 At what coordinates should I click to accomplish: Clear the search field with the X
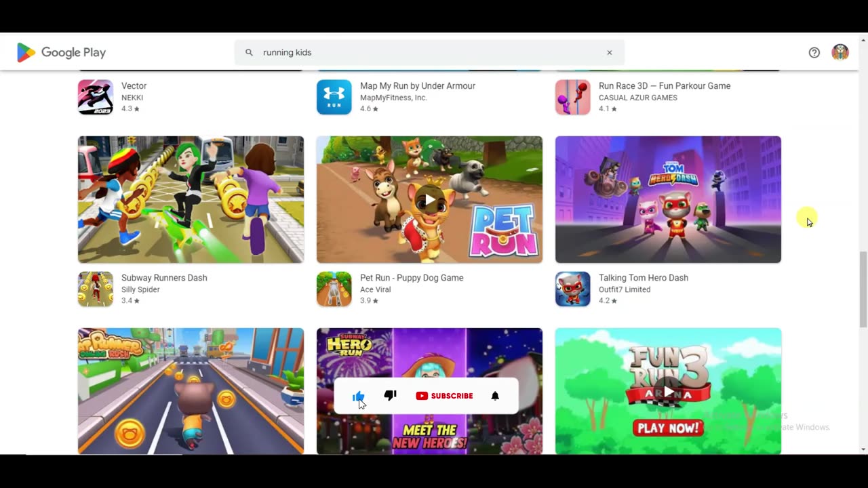coord(609,52)
